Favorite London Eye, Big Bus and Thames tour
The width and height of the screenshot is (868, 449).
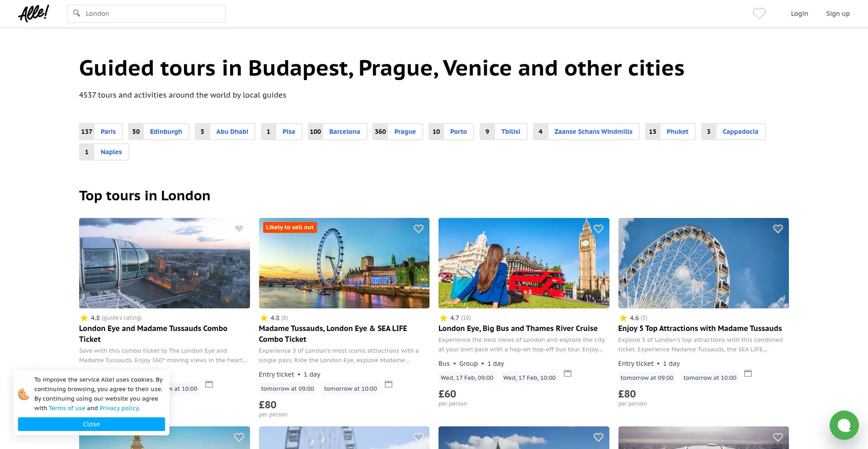(599, 229)
